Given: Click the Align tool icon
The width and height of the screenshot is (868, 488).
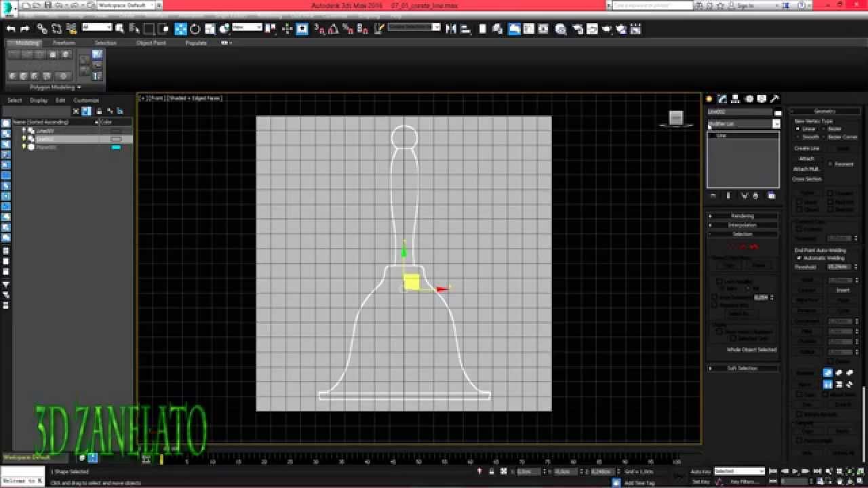Looking at the screenshot, I should tap(466, 28).
